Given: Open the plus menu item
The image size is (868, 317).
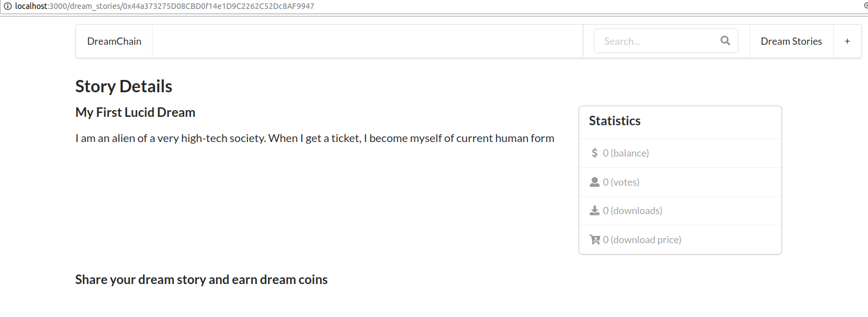Looking at the screenshot, I should pos(847,41).
